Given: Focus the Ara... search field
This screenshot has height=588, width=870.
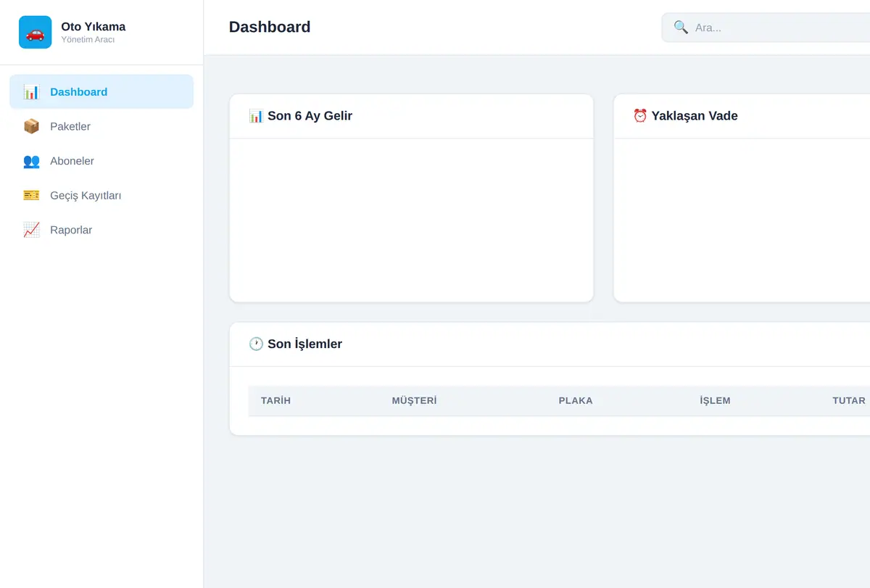Looking at the screenshot, I should [766, 28].
